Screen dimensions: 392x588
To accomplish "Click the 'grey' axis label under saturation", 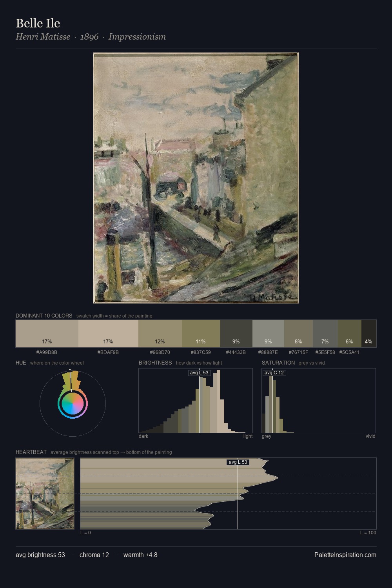I will click(x=267, y=436).
